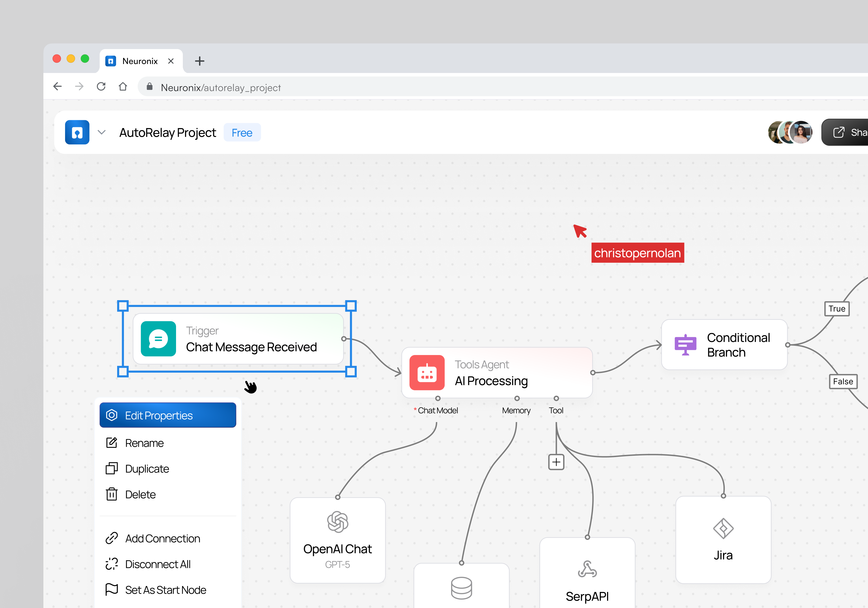The image size is (868, 608).
Task: Click the Neuronix app logo
Action: coord(77,132)
